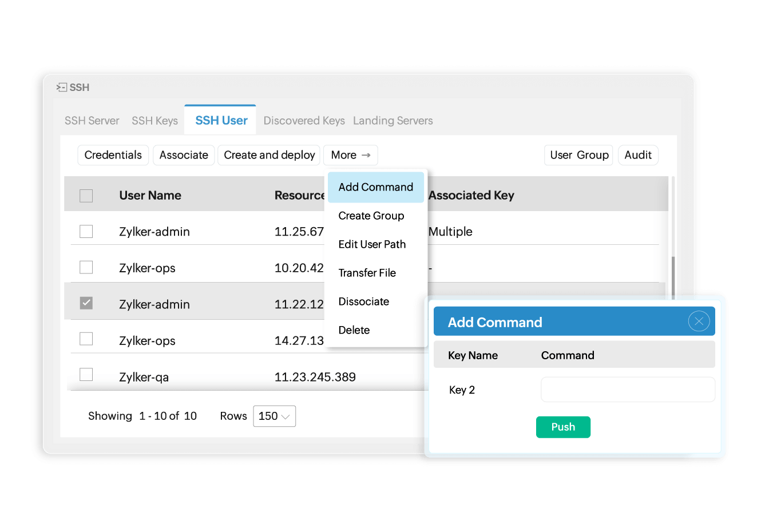Open the Discovered Keys tab
The height and width of the screenshot is (532, 769).
[x=304, y=121]
